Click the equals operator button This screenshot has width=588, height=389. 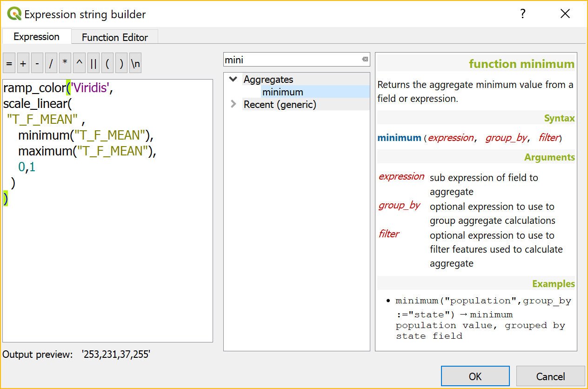pos(9,64)
